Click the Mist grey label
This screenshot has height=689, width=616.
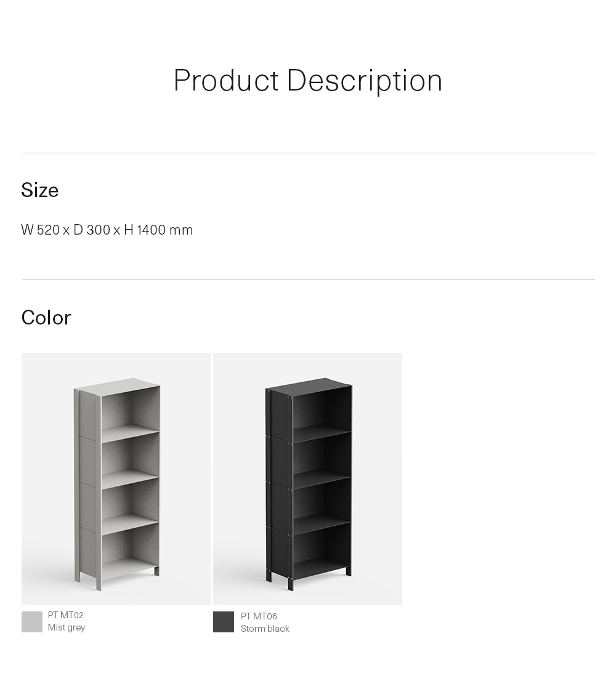tap(67, 627)
